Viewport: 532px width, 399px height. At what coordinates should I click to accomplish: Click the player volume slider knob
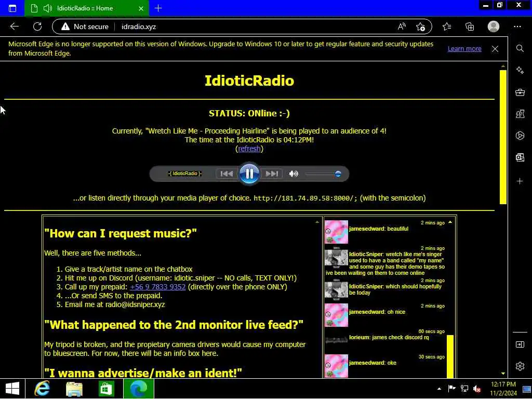[338, 174]
